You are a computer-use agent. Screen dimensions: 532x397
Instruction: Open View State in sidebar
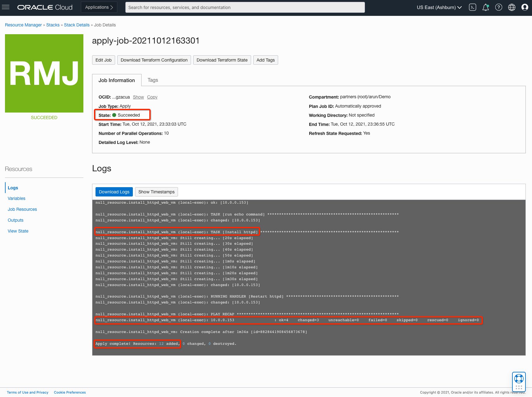point(18,231)
